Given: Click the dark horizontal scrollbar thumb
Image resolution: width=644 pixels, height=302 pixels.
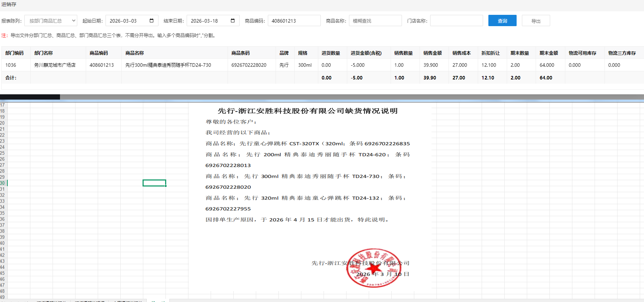Looking at the screenshot, I should (x=30, y=97).
